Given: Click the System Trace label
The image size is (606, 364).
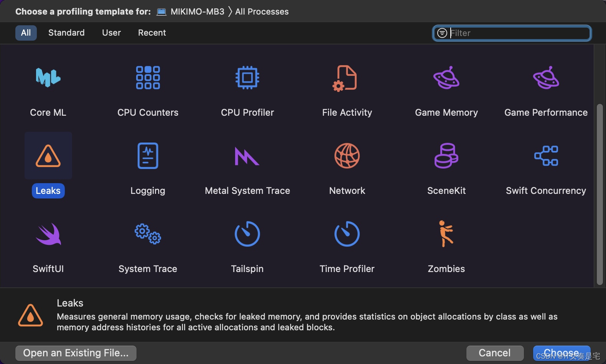Looking at the screenshot, I should tap(148, 269).
